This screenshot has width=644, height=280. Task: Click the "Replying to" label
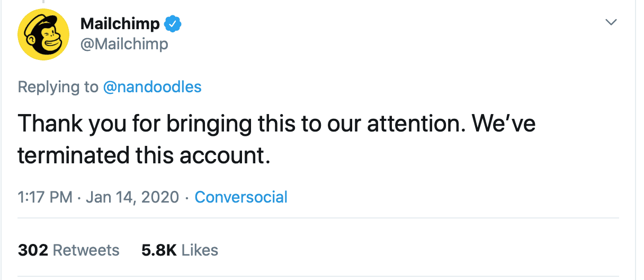coord(58,87)
